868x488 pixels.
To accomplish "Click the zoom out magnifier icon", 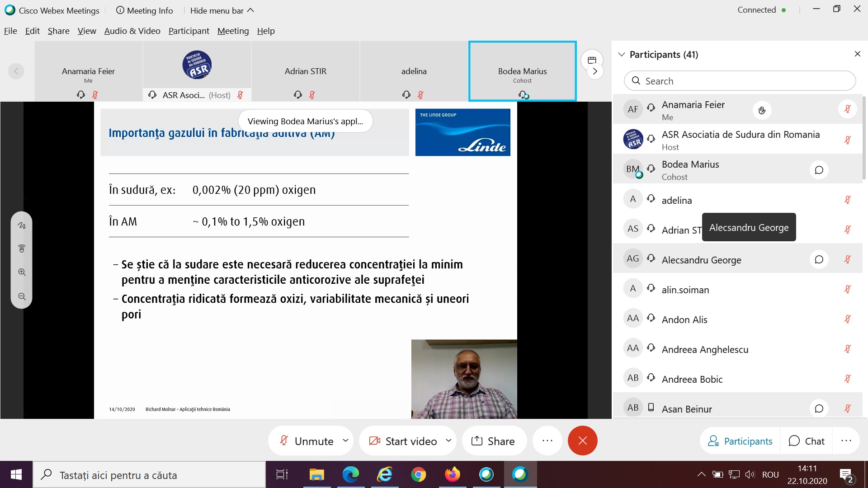I will 22,297.
